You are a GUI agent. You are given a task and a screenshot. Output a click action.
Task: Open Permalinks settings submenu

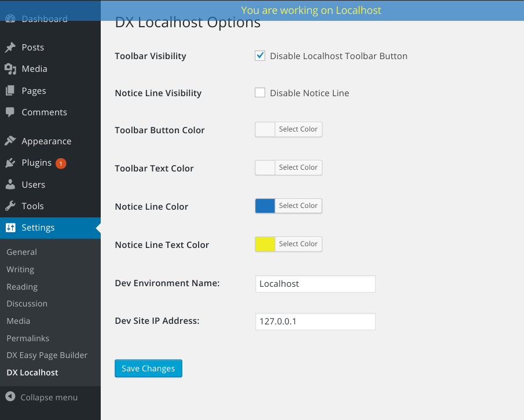pos(28,338)
